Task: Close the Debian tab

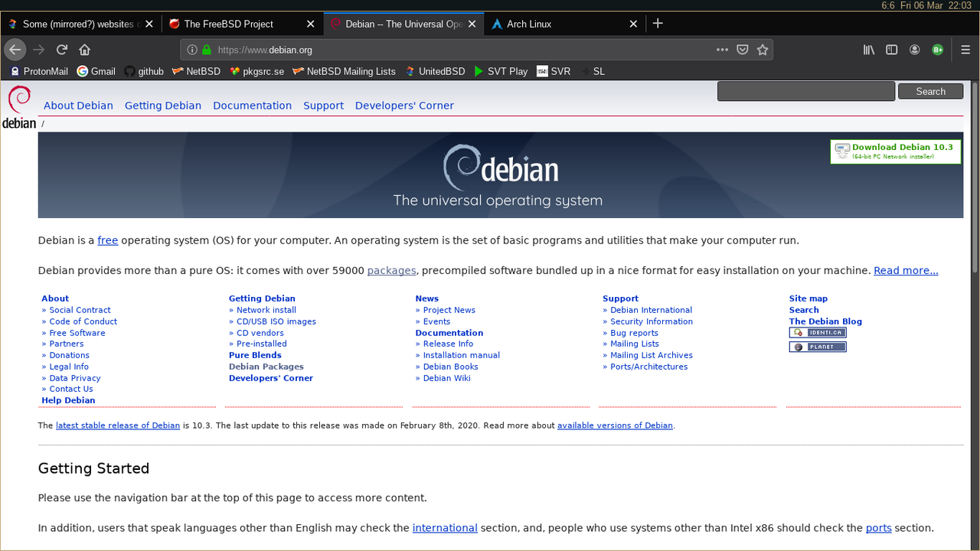Action: 472,24
